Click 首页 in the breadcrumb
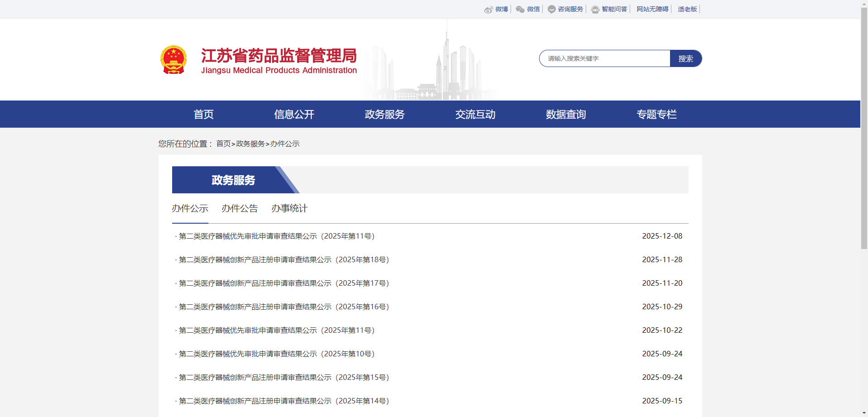 click(x=223, y=144)
